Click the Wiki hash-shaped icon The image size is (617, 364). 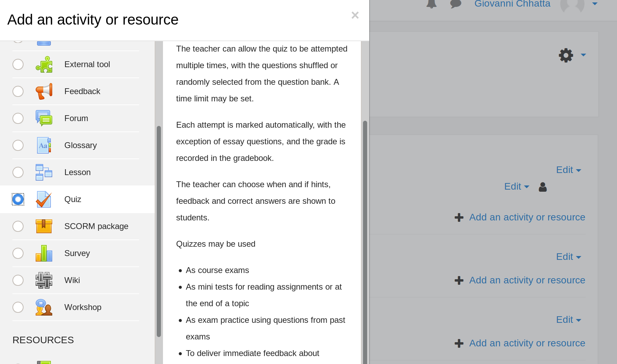44,280
